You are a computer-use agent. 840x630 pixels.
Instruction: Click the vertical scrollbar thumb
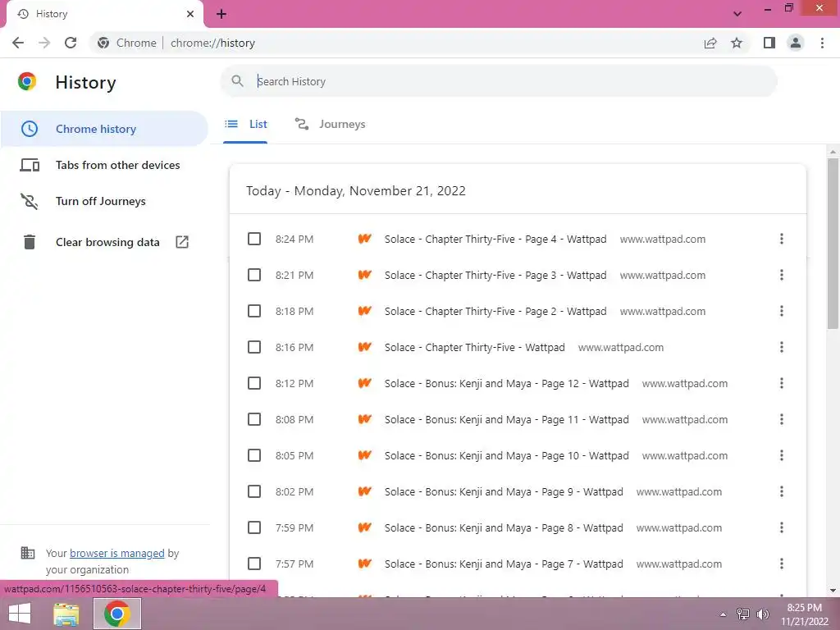coord(833,244)
